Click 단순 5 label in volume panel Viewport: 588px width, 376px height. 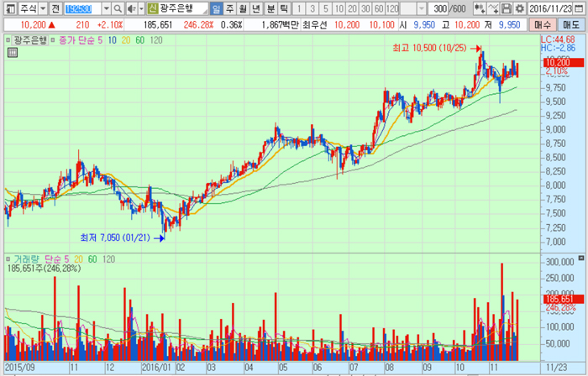[x=57, y=258]
